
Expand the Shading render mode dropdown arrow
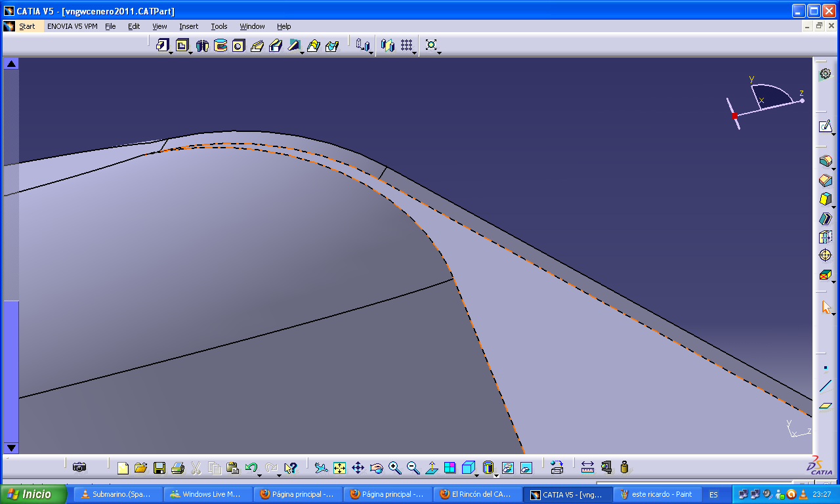coord(496,474)
